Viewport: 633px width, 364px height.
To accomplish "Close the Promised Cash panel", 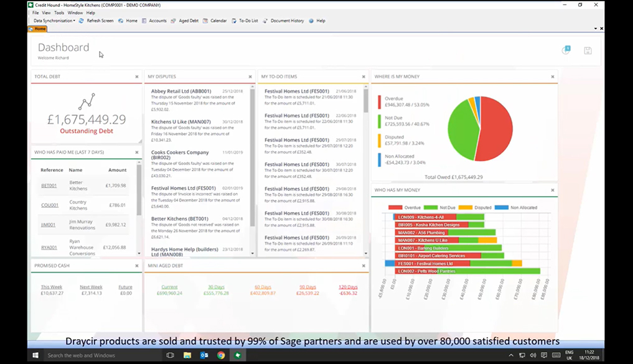I will tap(137, 266).
